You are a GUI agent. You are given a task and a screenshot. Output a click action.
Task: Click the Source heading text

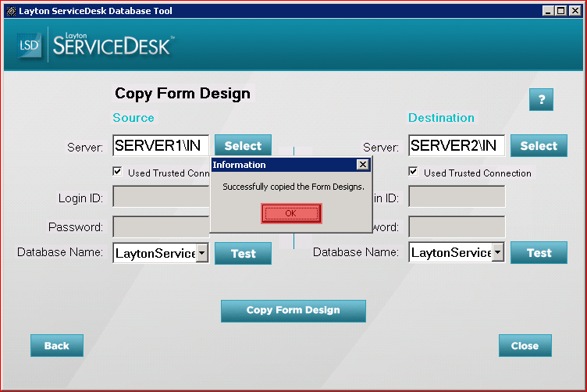(x=133, y=118)
